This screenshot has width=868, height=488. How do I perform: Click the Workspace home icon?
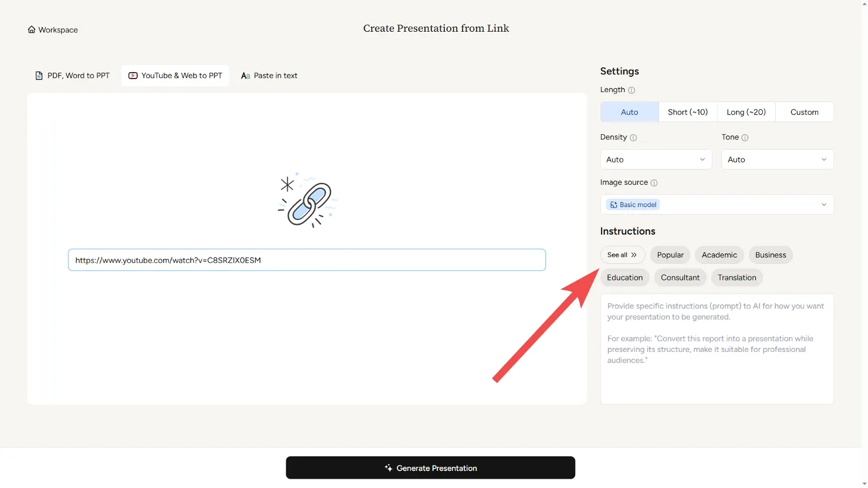pos(32,30)
